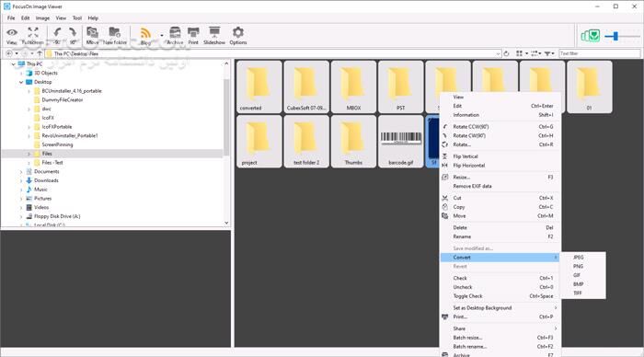Open the Edit menu

click(x=26, y=18)
